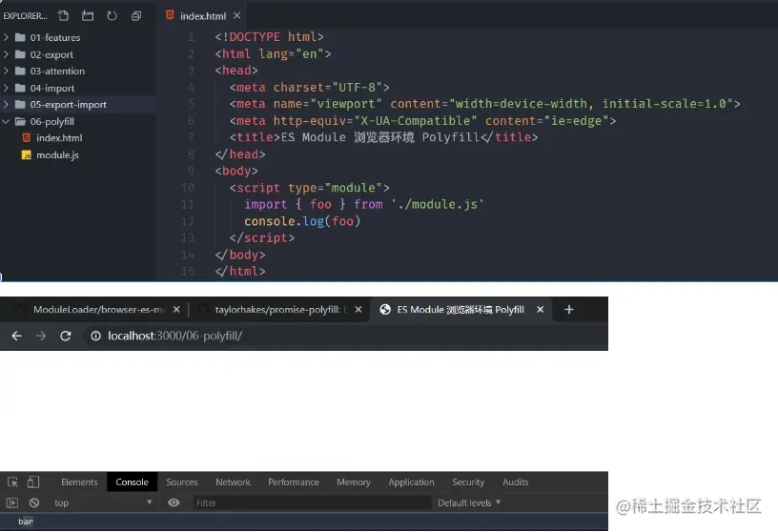778x532 pixels.
Task: Click the 03-attention folder icon
Action: click(20, 71)
